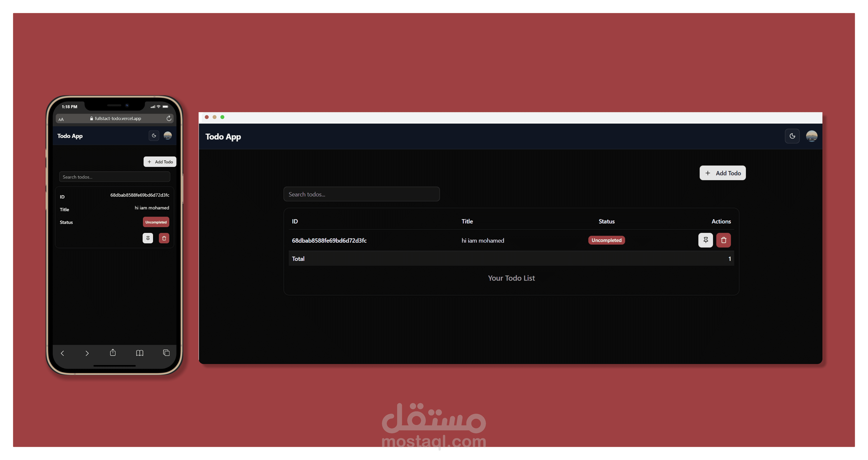Click Safari reload icon in phone address bar
The height and width of the screenshot is (460, 868).
pos(169,119)
